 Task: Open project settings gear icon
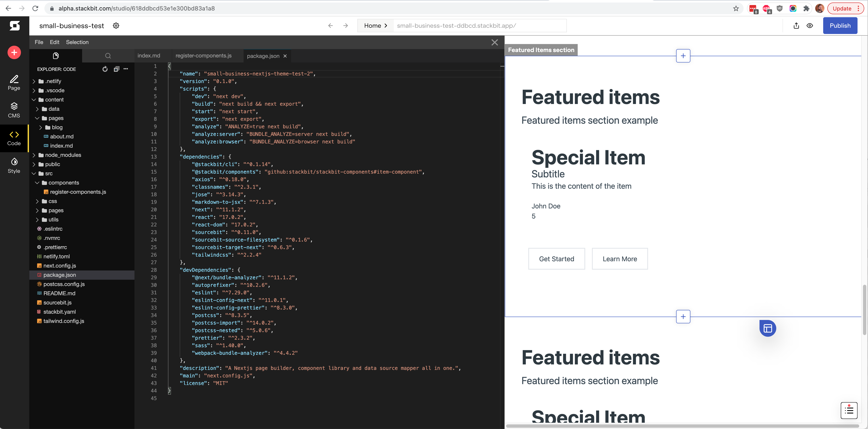click(x=116, y=26)
